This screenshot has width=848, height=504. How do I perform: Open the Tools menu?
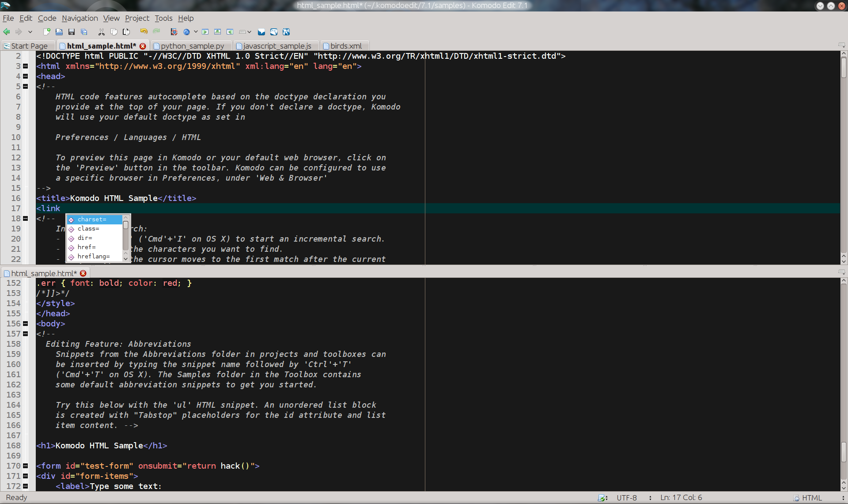tap(163, 18)
